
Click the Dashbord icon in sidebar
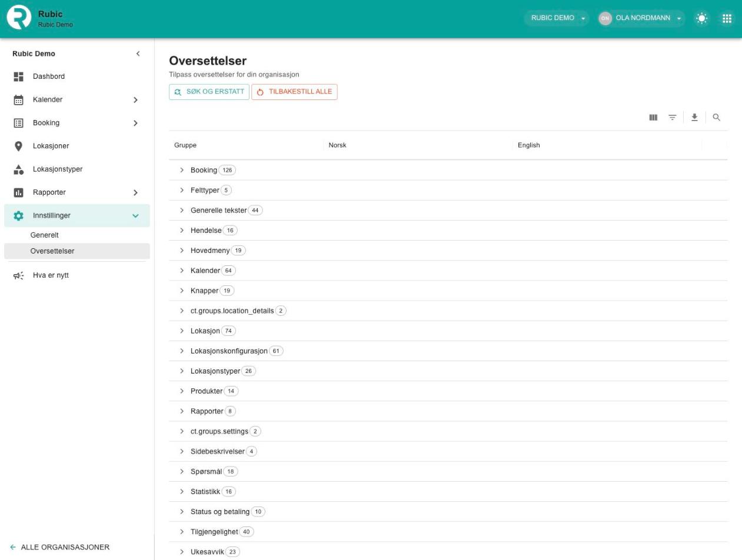[x=19, y=76]
